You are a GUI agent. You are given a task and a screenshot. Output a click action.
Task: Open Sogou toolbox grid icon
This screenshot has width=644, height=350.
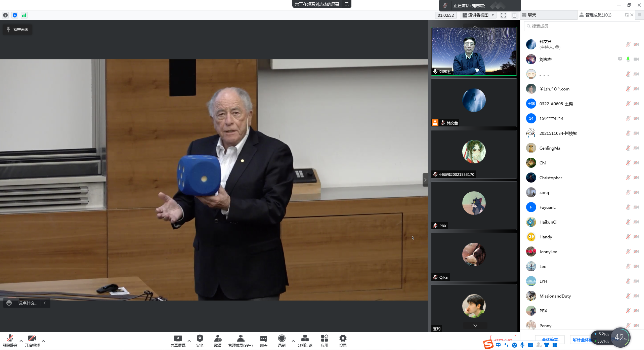(x=555, y=345)
